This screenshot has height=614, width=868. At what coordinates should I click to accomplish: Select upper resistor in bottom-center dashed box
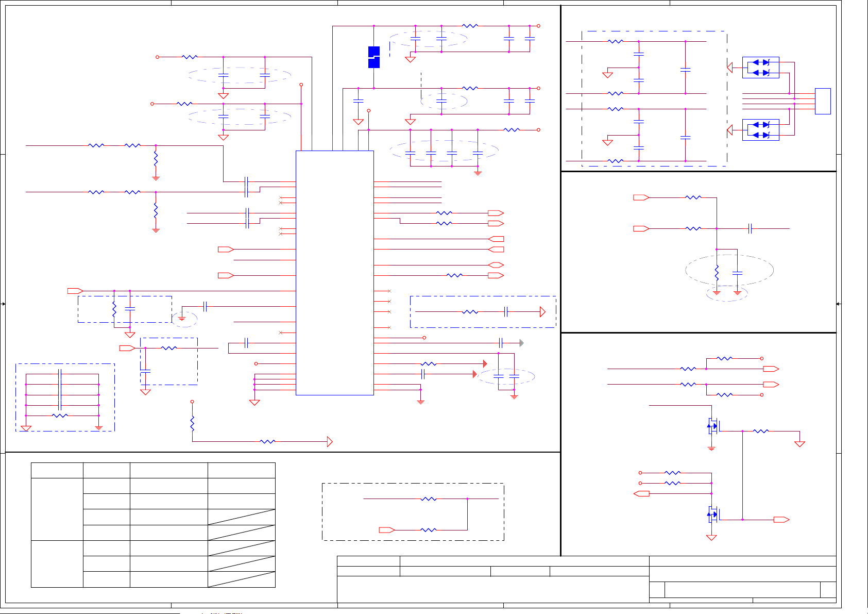click(429, 499)
